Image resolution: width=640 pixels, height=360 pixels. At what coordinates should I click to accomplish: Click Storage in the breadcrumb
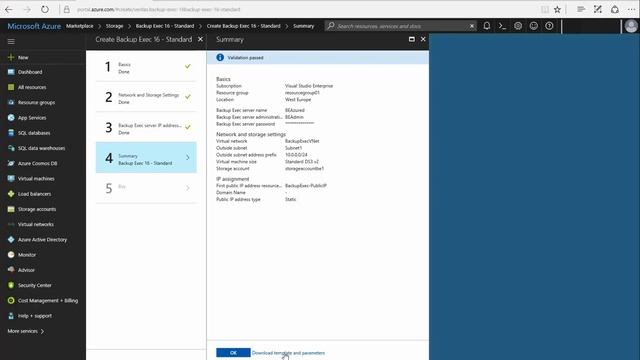point(114,26)
